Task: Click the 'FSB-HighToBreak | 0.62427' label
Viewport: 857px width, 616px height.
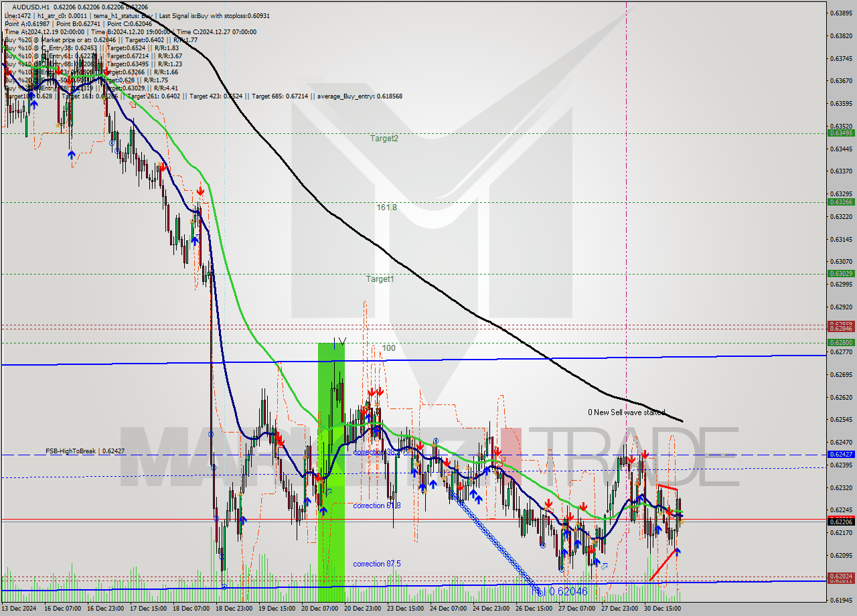Action: tap(85, 451)
